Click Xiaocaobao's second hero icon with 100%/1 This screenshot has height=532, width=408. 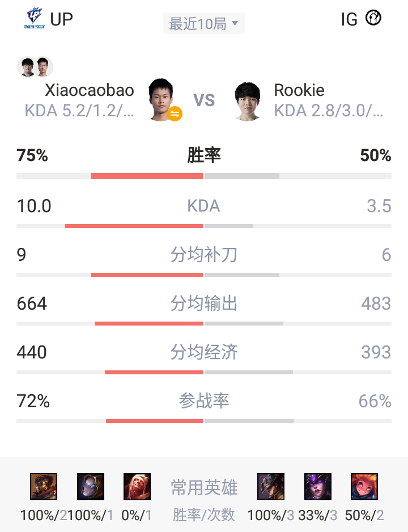[91, 487]
